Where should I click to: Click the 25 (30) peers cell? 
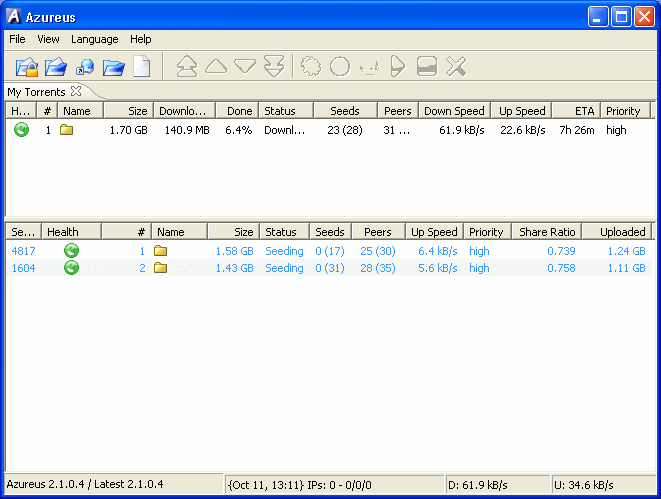click(x=378, y=251)
